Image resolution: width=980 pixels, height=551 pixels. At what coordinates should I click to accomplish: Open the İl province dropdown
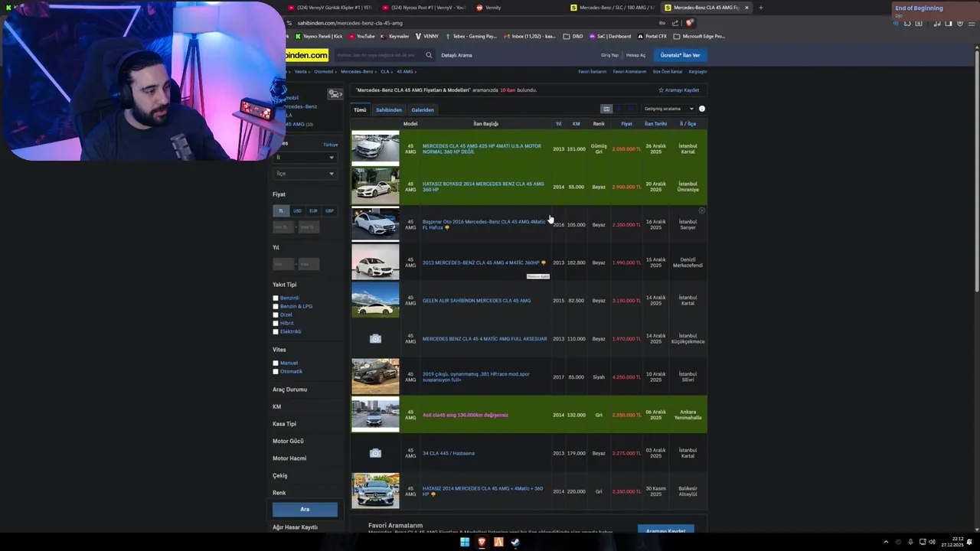(x=305, y=158)
